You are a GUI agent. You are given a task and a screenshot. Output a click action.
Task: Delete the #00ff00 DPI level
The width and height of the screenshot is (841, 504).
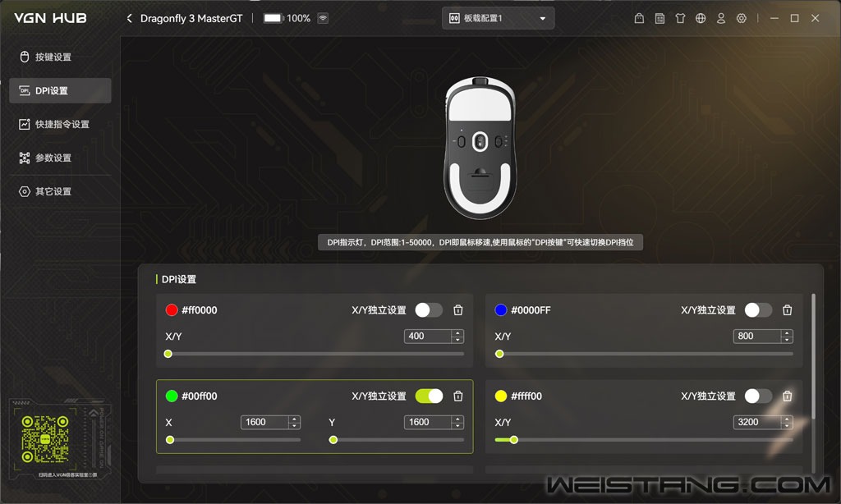click(x=458, y=396)
